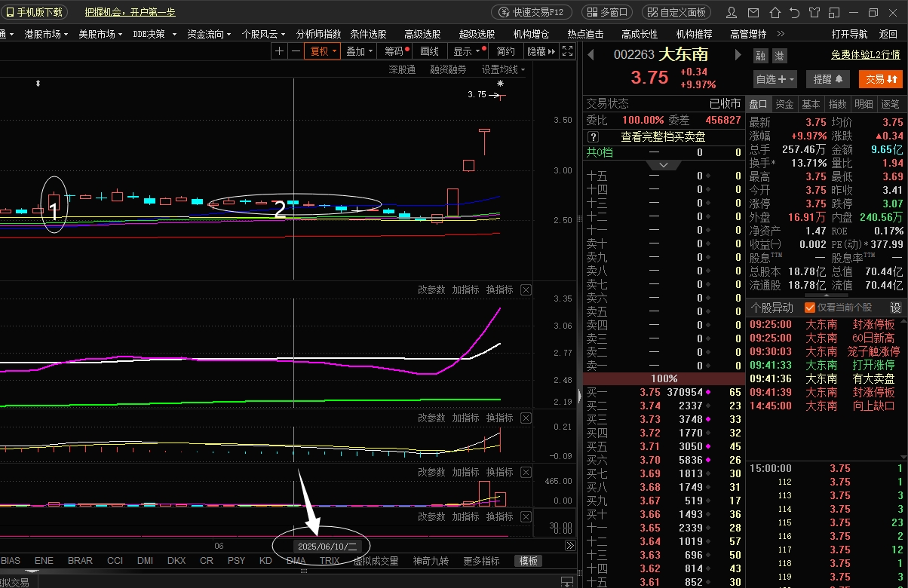
Task: Click 改参数 in first indicator panel
Action: 431,290
